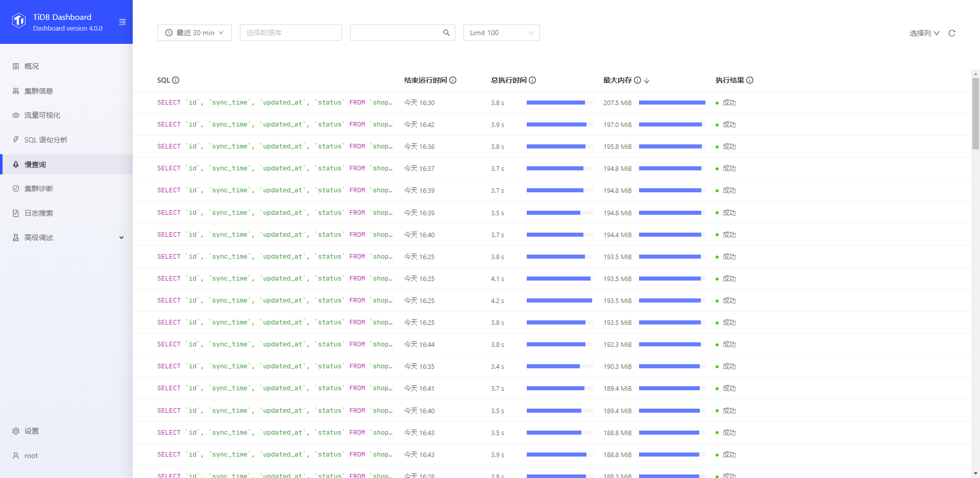
Task: Open the 概况 overview menu item
Action: coord(32,66)
